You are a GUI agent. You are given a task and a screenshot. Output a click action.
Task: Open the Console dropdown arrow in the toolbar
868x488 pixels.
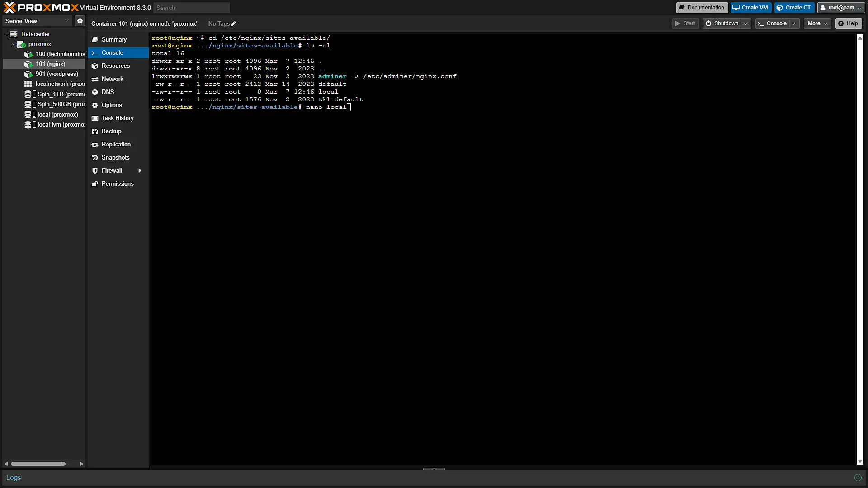tap(794, 23)
